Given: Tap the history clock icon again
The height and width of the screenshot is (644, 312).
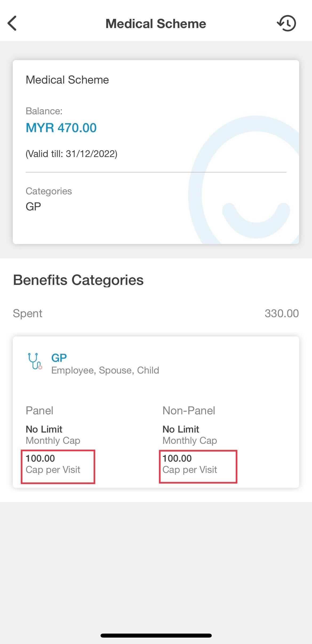Looking at the screenshot, I should tap(287, 23).
